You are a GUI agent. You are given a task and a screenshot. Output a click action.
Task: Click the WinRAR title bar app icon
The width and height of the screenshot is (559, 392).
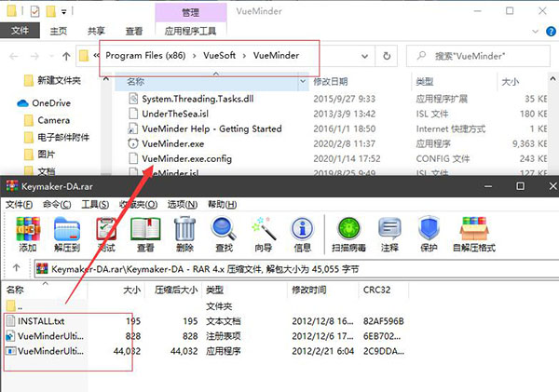12,185
